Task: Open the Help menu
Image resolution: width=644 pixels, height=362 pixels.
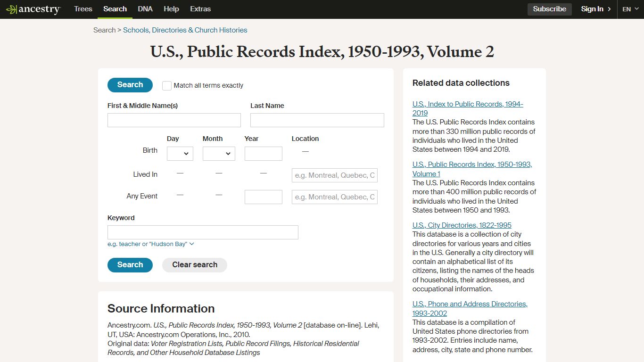Action: pyautogui.click(x=171, y=9)
